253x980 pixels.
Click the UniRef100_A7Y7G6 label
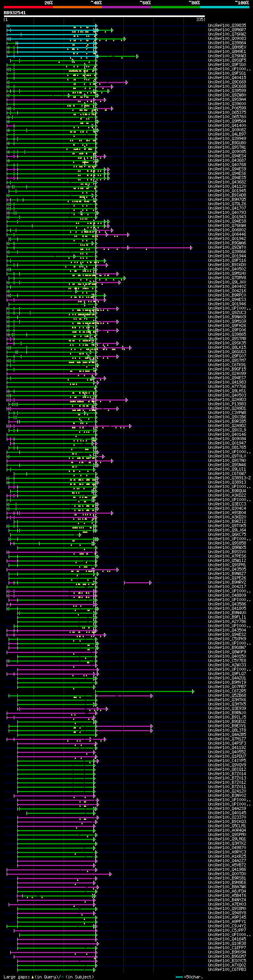227,387
